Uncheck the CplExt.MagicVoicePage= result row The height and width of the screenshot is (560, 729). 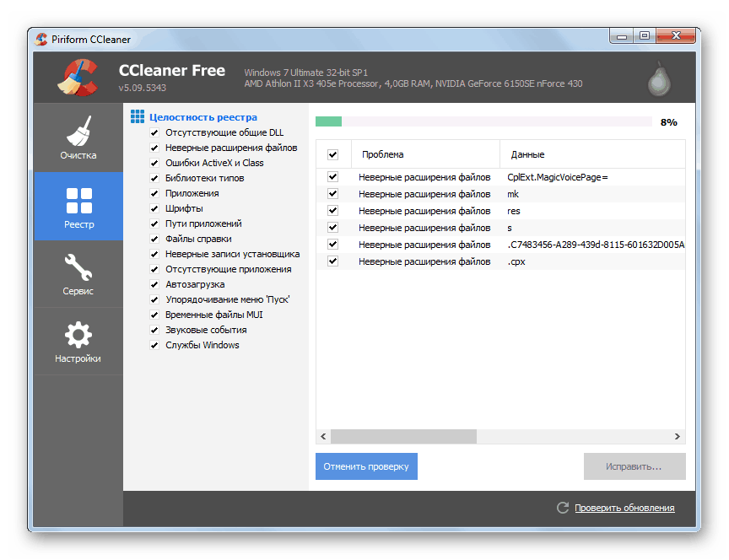333,176
